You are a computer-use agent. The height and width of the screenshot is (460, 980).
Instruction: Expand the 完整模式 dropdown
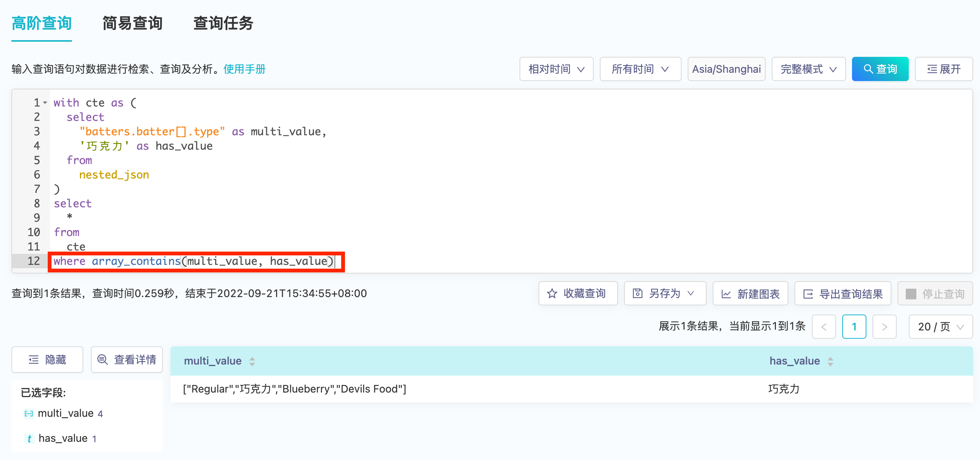coord(808,69)
